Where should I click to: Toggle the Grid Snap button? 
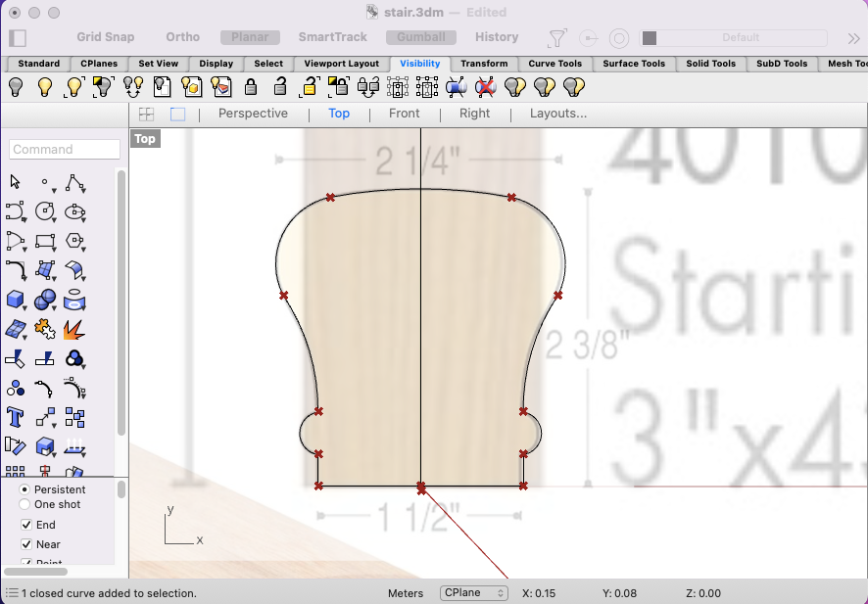[105, 37]
